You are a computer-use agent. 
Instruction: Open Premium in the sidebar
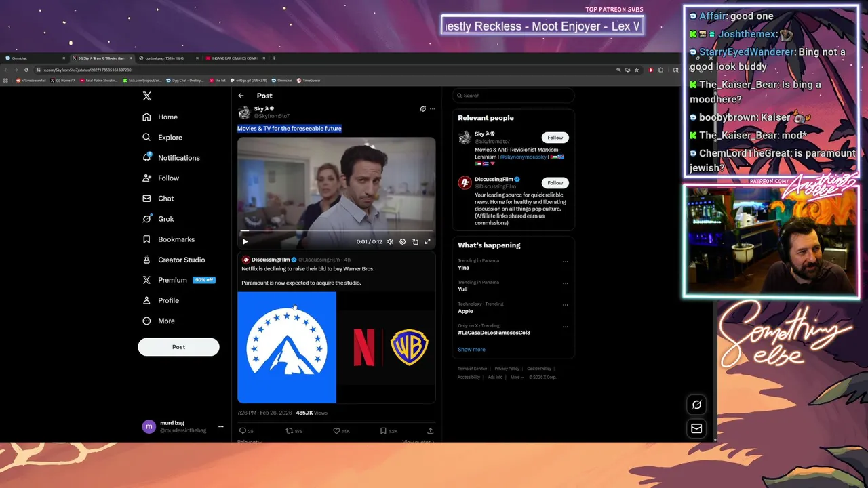(164, 279)
